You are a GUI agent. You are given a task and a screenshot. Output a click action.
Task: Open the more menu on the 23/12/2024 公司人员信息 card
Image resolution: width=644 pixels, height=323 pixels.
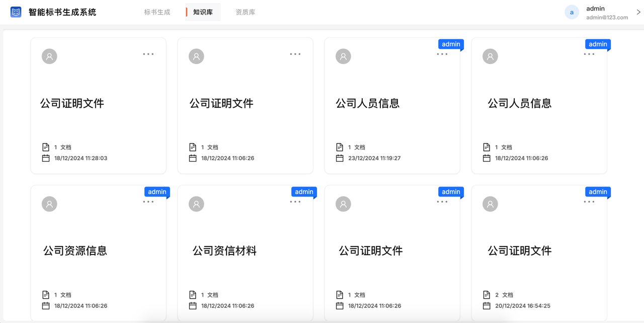442,54
